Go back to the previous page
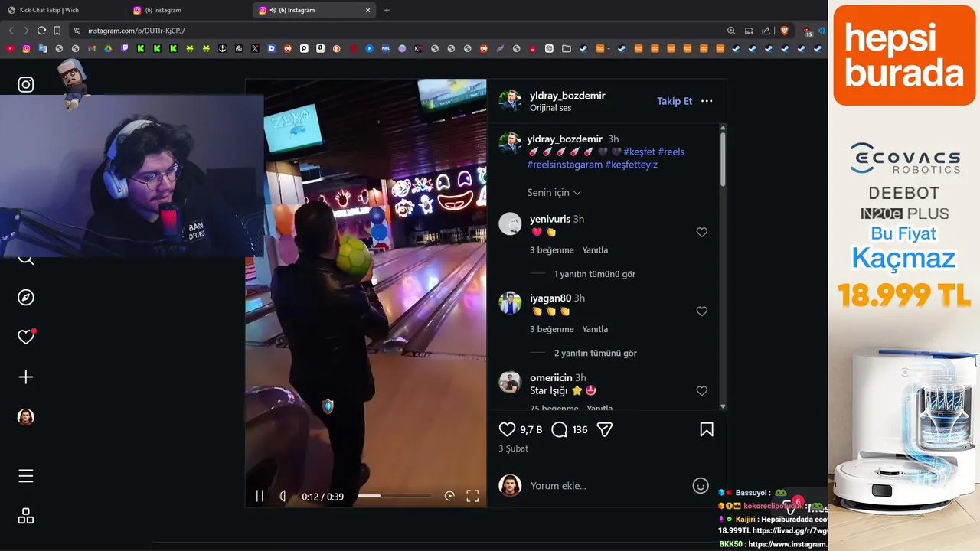 [11, 31]
